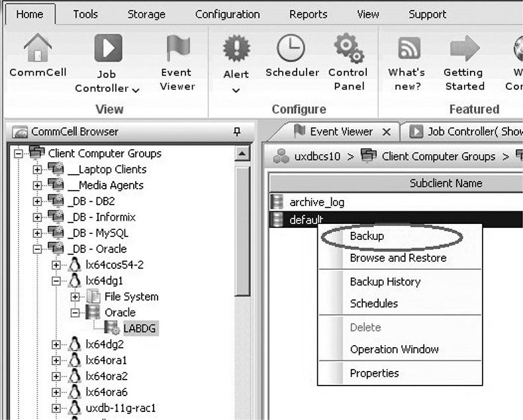Viewport: 523px width, 420px height.
Task: Switch to the Configuration ribbon tab
Action: click(x=228, y=15)
